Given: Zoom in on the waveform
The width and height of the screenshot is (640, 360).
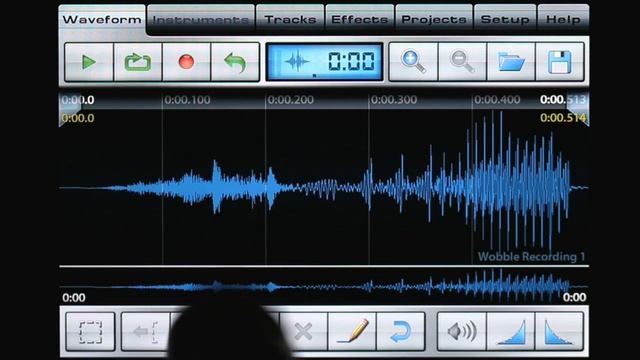Looking at the screenshot, I should [x=413, y=62].
